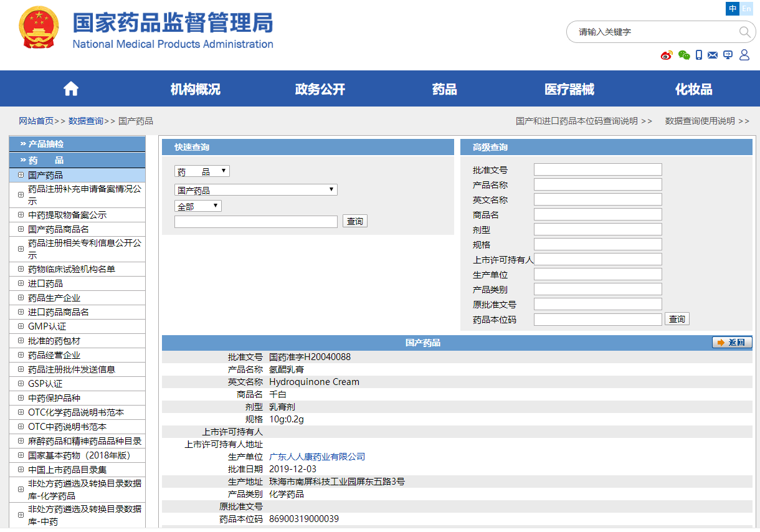Open the 广东人人康药业有限公司 manufacturer link
The image size is (760, 532).
317,457
